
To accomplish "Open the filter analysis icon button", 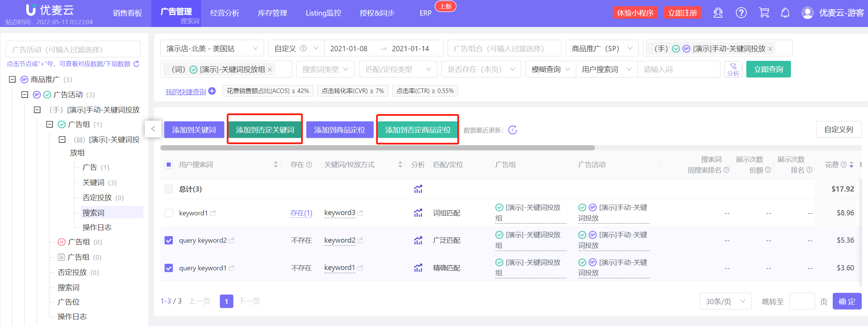I will coord(733,69).
